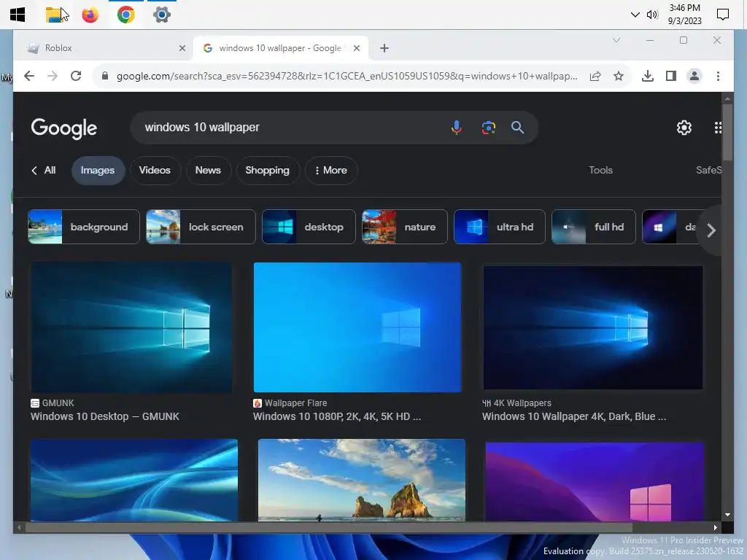The height and width of the screenshot is (560, 747).
Task: Click scrollbar down arrow
Action: point(727,515)
